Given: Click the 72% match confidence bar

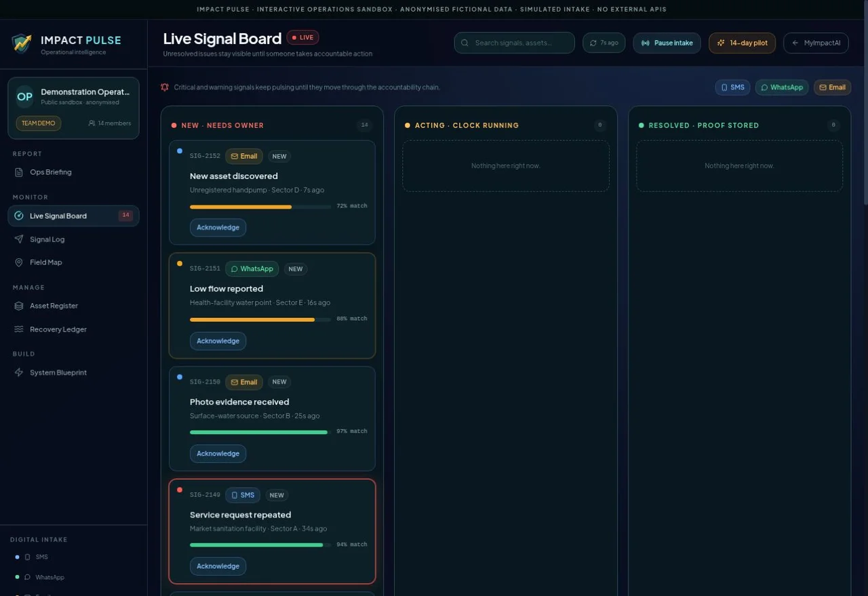Looking at the screenshot, I should point(260,207).
